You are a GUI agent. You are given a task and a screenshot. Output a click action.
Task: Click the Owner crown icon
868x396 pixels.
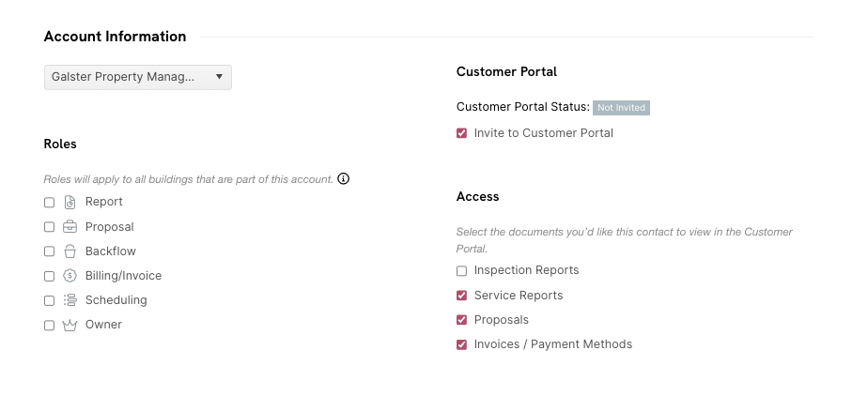point(70,325)
